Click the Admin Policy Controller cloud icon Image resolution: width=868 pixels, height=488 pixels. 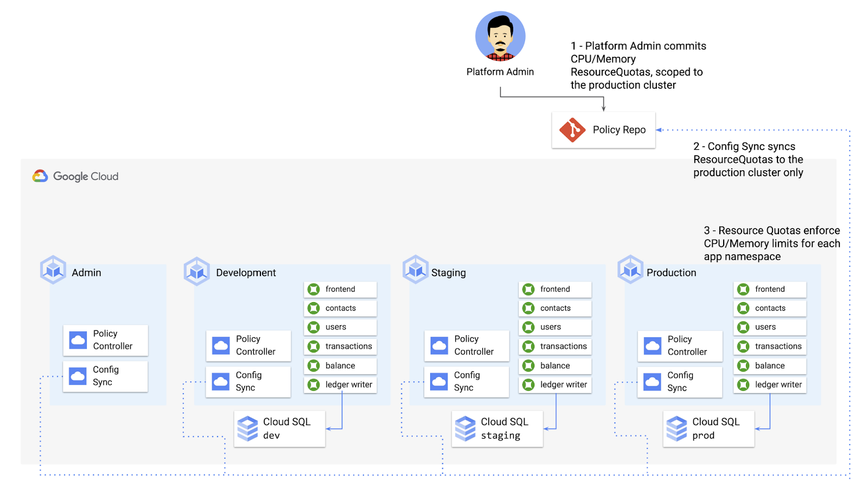(78, 340)
